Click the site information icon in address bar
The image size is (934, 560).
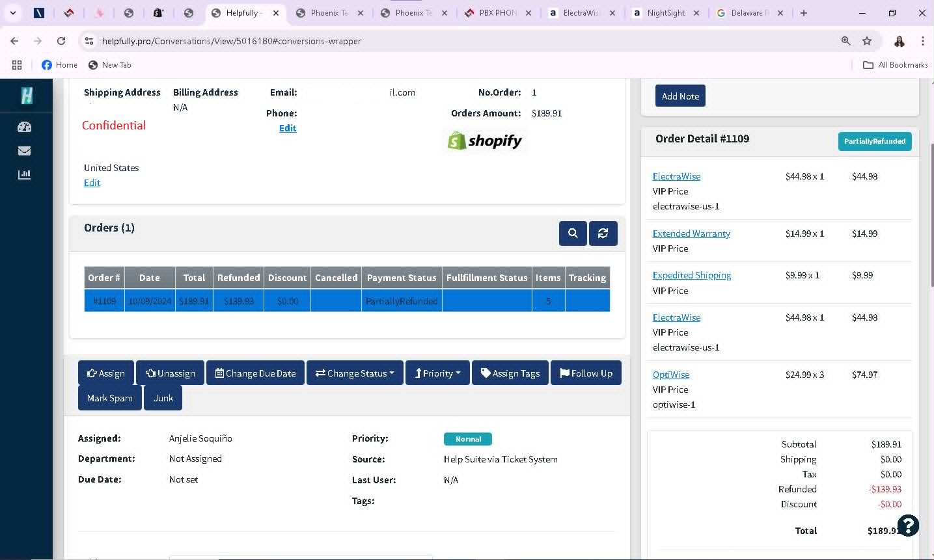click(90, 41)
